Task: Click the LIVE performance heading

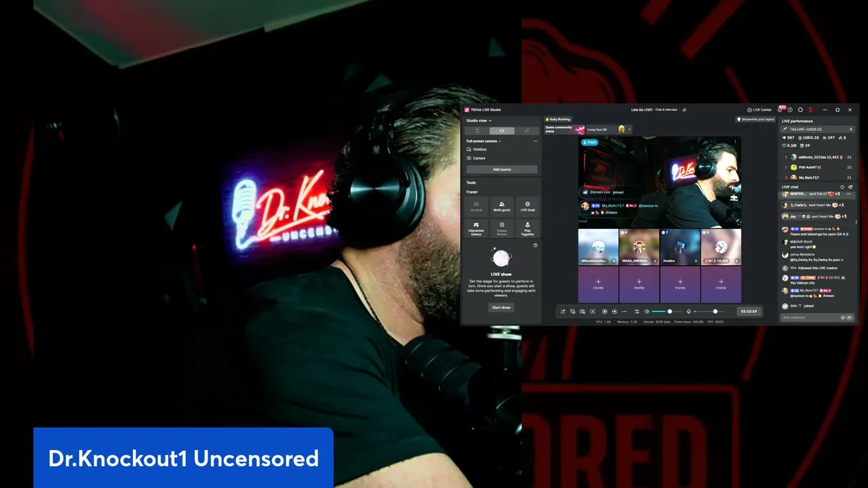Action: click(797, 121)
